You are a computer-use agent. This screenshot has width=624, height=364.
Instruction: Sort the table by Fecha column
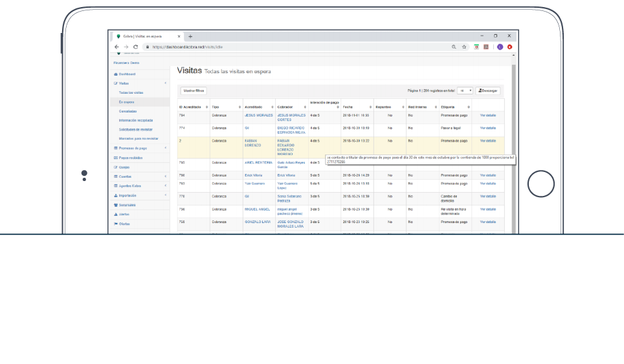356,107
